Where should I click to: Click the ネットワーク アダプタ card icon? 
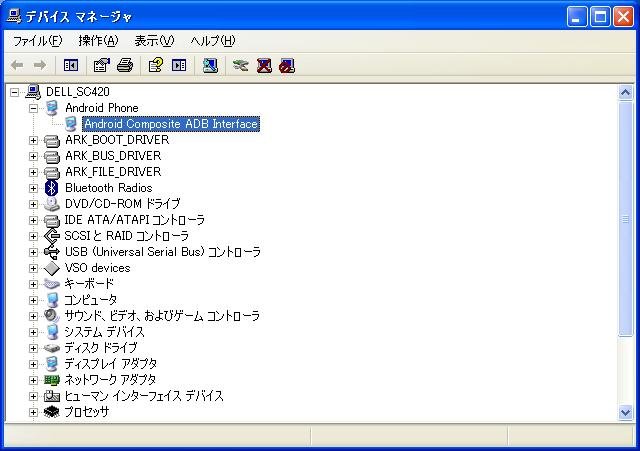52,380
